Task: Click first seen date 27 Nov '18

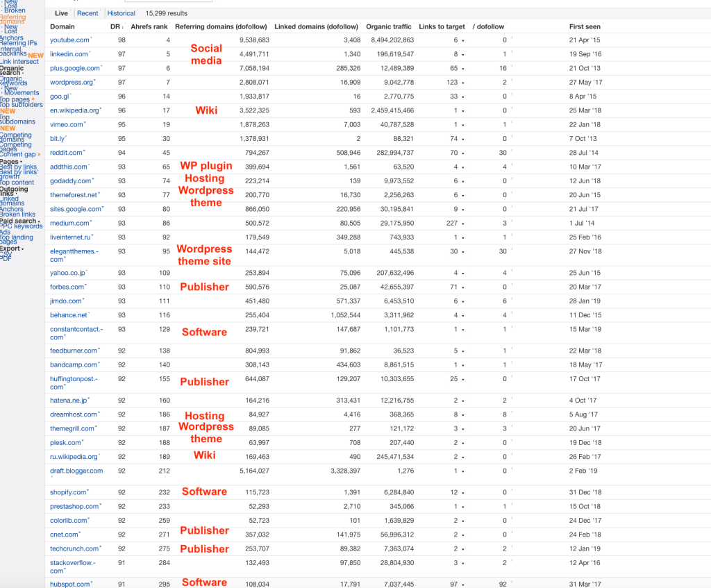Action: 585,251
